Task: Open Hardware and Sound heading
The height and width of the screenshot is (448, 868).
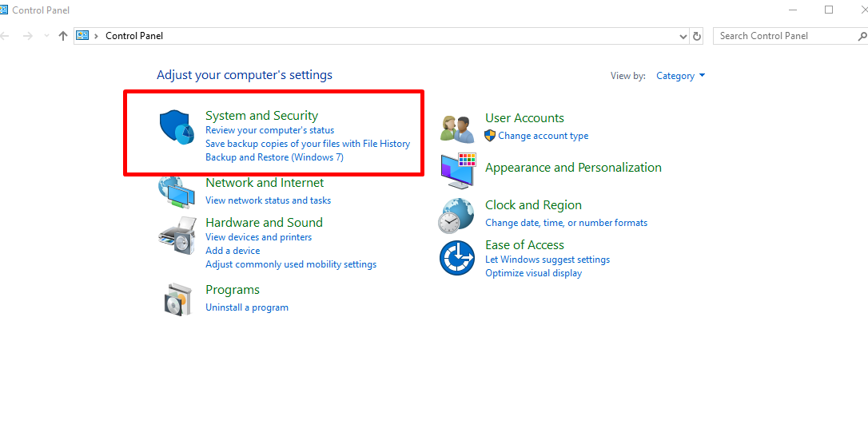Action: click(x=264, y=222)
